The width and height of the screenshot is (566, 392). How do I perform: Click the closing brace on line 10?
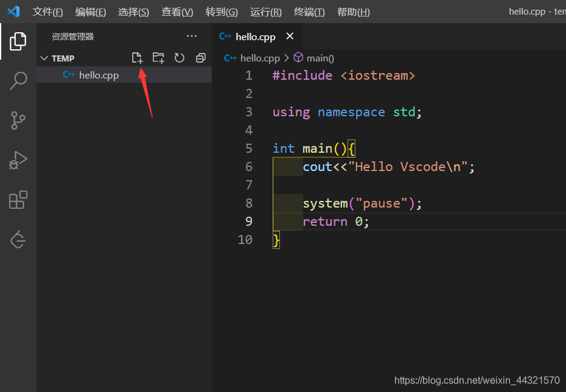click(276, 240)
